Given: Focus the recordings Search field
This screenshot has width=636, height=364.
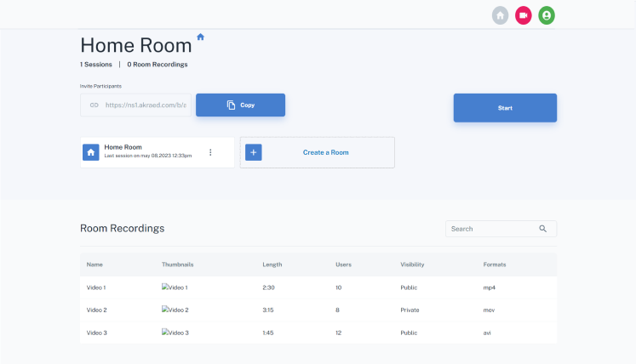Looking at the screenshot, I should pos(501,229).
